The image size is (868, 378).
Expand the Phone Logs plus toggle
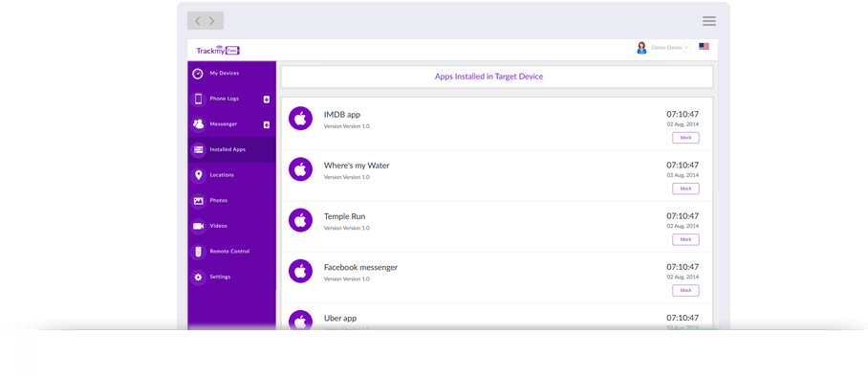267,100
